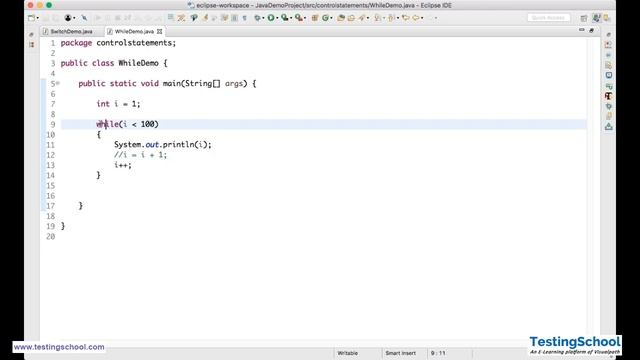Click on commented '//i = i + 1;' line

coord(140,155)
